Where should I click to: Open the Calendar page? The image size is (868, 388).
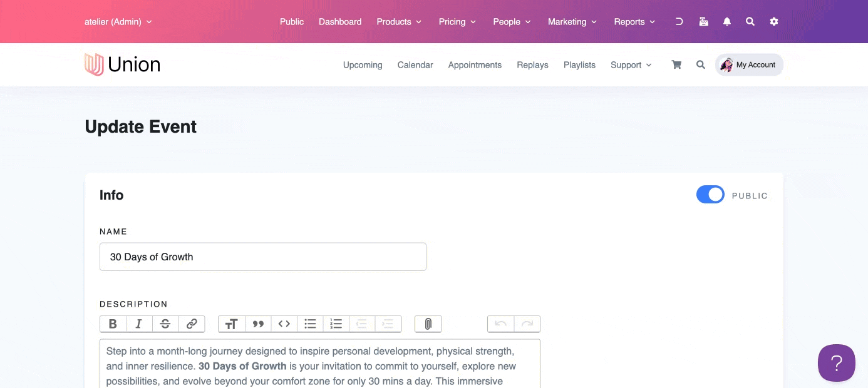[x=415, y=64]
